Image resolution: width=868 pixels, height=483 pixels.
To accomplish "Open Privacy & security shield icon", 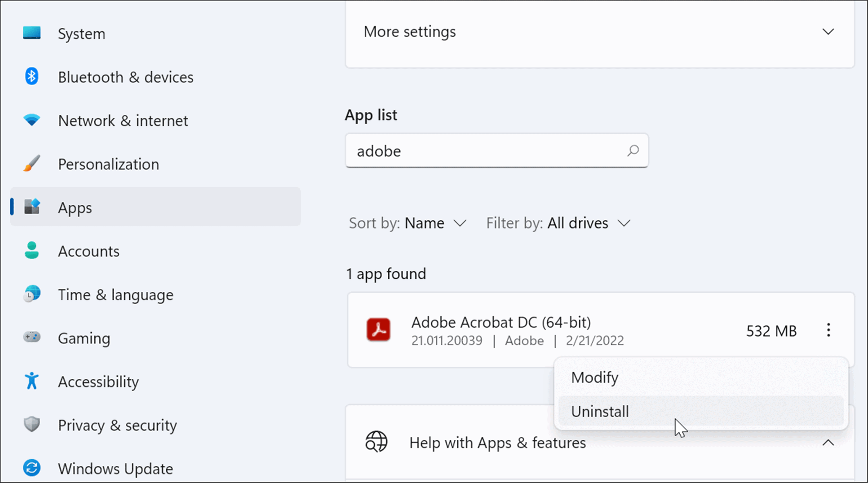I will tap(31, 424).
